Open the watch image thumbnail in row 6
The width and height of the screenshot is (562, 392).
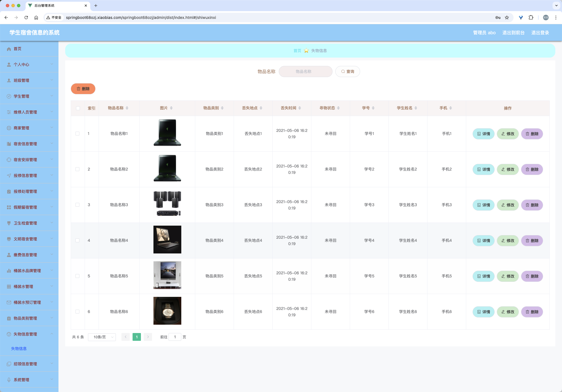167,311
